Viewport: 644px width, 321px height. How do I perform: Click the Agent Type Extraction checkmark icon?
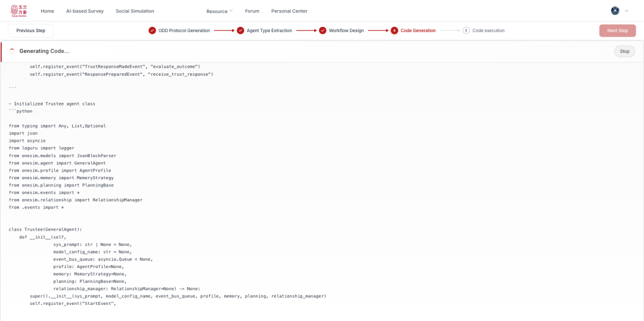pyautogui.click(x=240, y=30)
